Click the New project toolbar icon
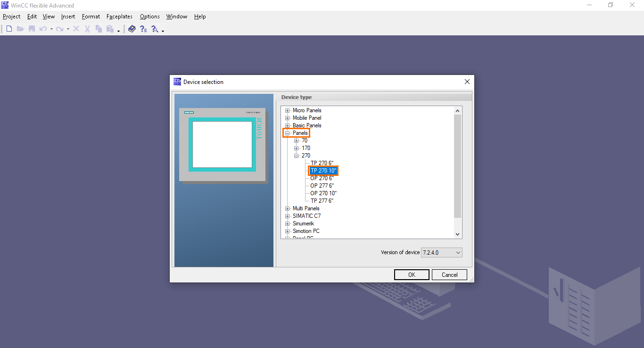 [9, 29]
